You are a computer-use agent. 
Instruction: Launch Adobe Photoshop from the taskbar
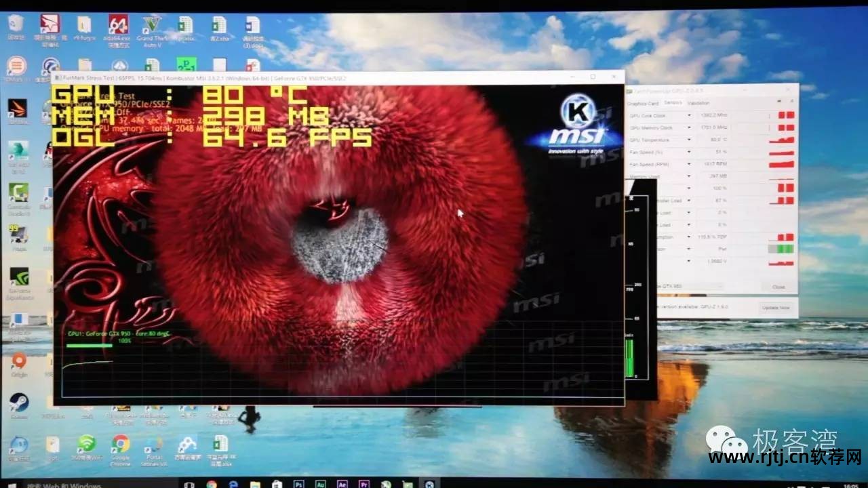(x=300, y=484)
